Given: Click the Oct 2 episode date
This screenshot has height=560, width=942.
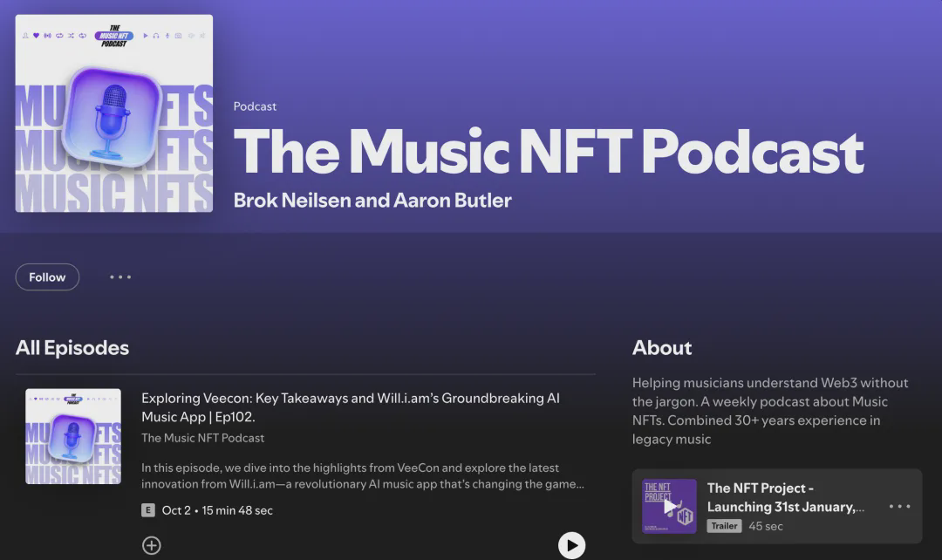Looking at the screenshot, I should [176, 510].
